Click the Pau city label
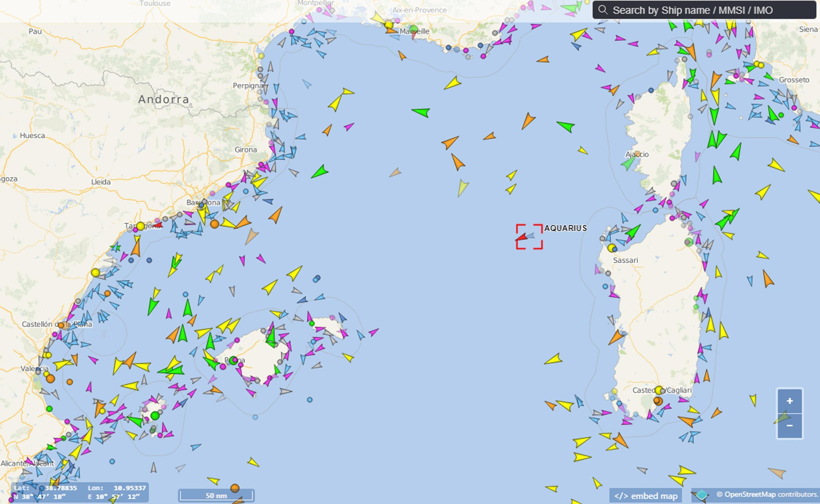 tap(35, 31)
